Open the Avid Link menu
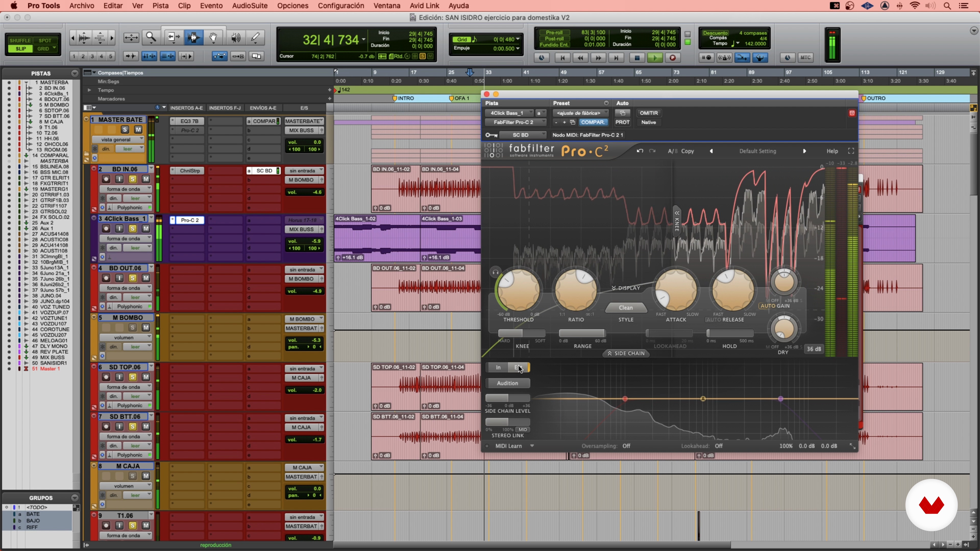 coord(424,6)
